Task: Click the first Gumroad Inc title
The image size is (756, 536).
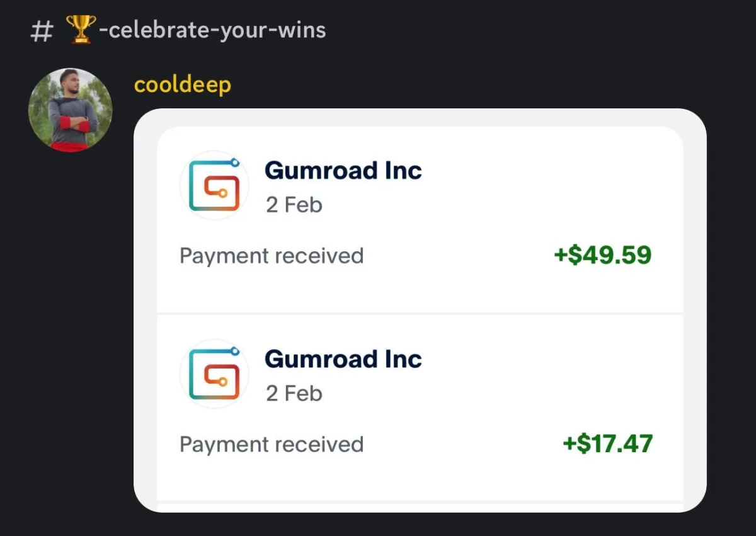Action: click(343, 170)
